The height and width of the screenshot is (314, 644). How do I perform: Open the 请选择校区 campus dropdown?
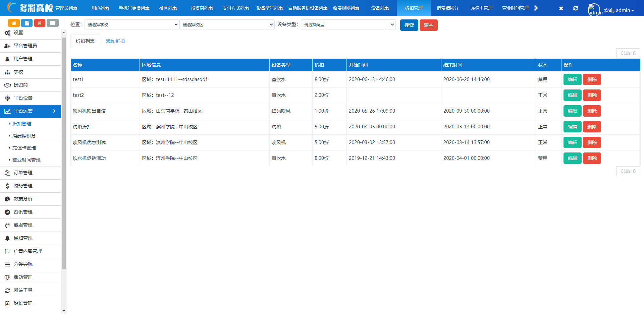tap(227, 24)
